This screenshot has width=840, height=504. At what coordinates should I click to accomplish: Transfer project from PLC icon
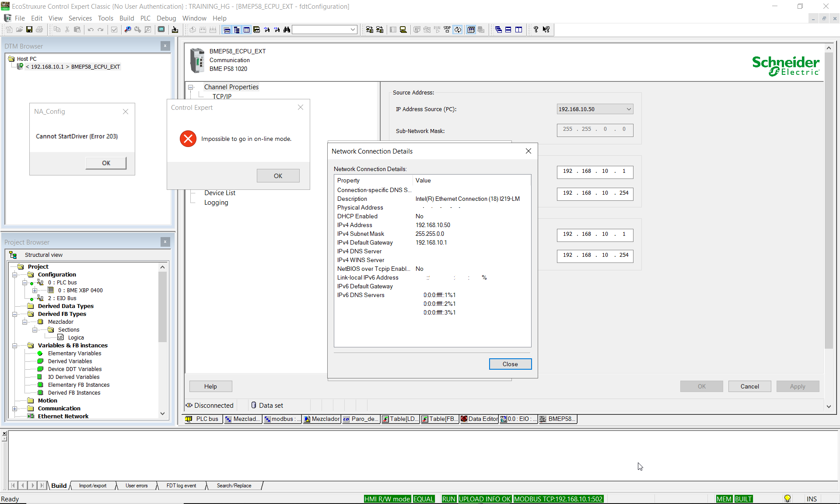click(x=380, y=30)
